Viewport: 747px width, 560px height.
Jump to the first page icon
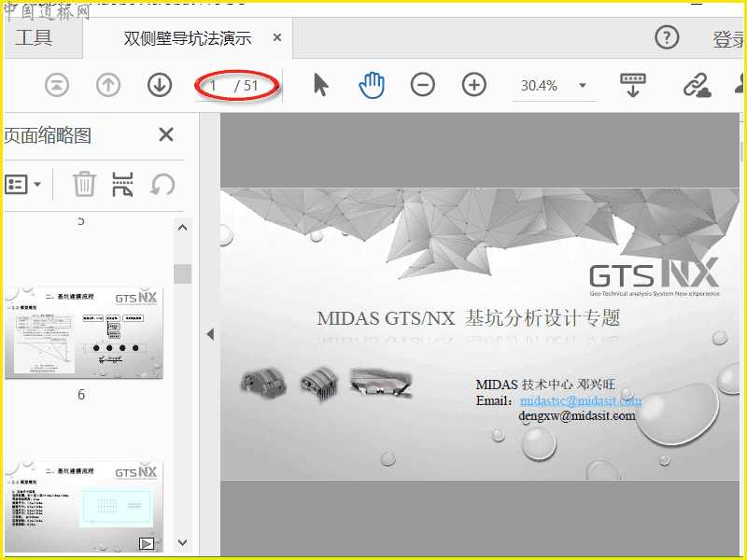(x=57, y=86)
